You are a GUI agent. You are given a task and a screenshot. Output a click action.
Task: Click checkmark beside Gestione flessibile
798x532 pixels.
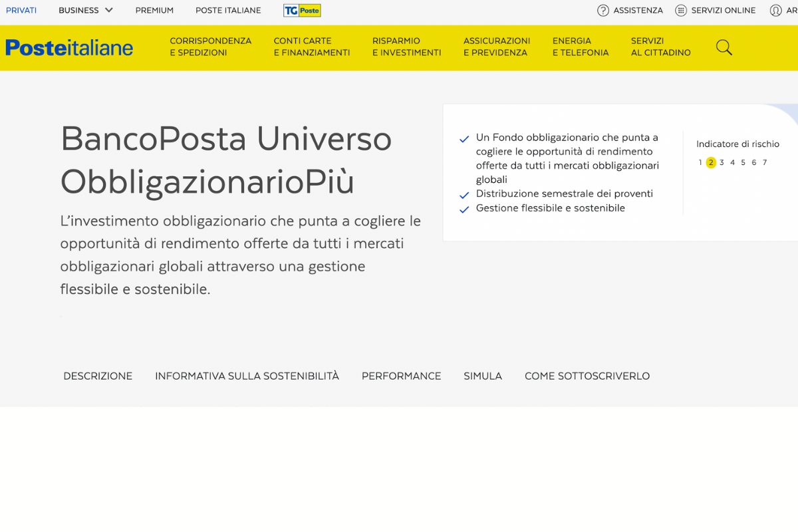(x=464, y=209)
